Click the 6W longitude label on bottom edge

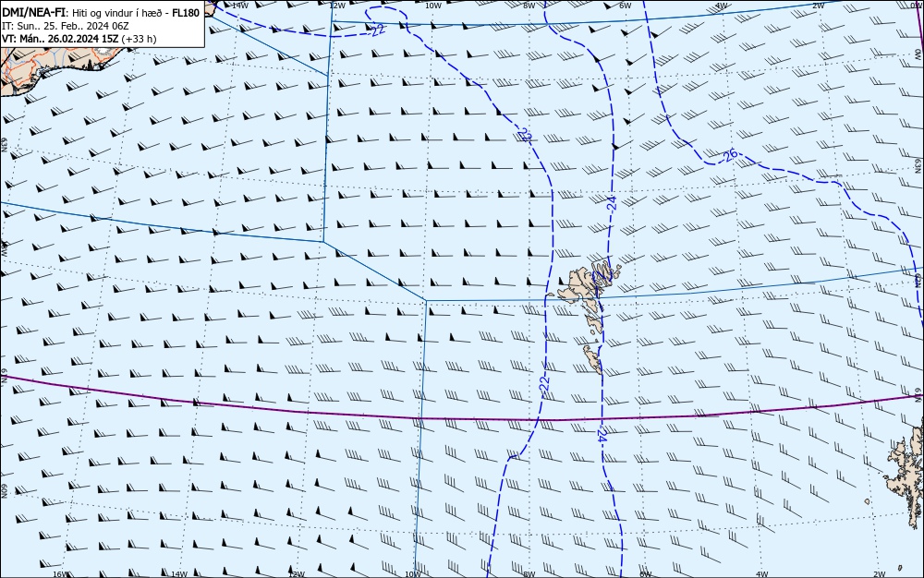click(x=645, y=574)
